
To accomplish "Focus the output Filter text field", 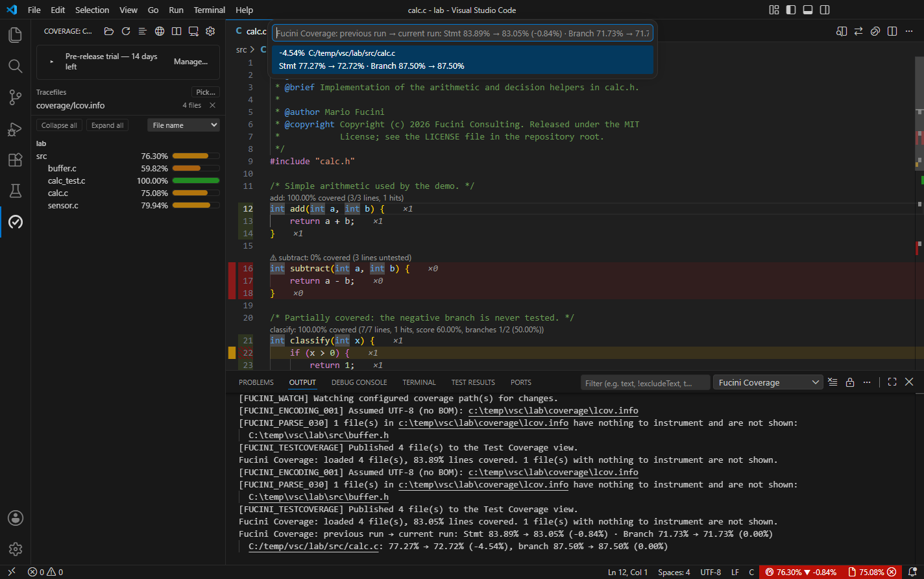I will pos(645,383).
